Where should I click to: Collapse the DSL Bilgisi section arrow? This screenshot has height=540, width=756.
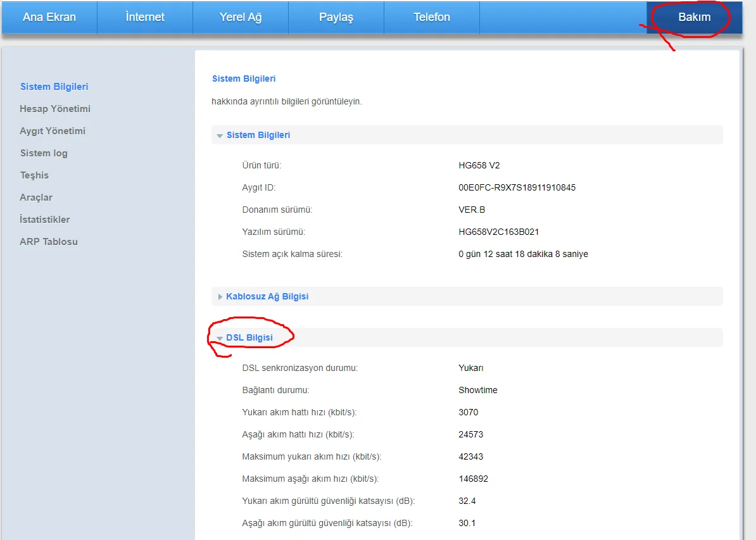219,339
